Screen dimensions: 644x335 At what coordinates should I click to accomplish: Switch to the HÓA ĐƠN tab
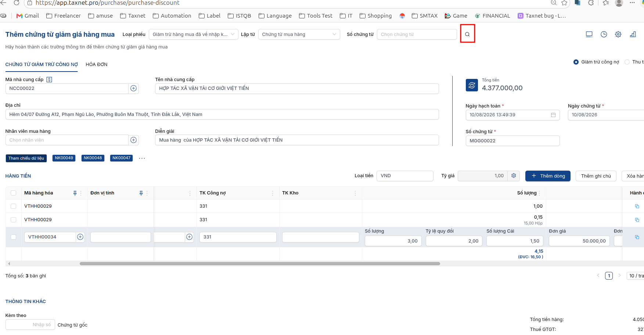(x=97, y=65)
